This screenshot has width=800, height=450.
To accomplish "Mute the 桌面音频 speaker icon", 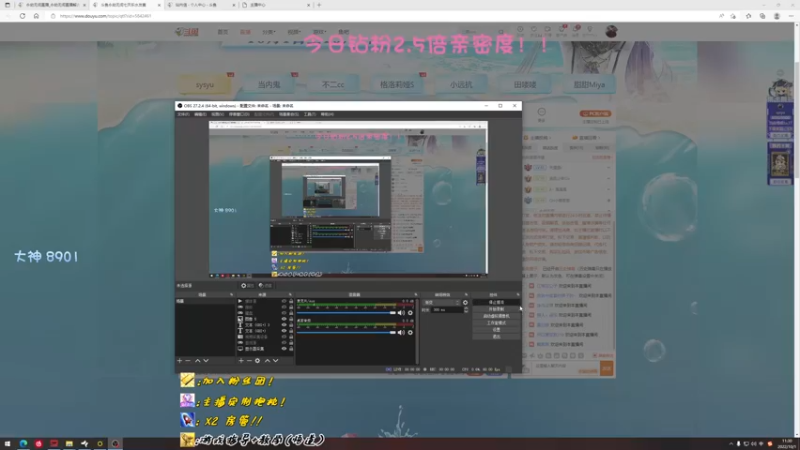I will pyautogui.click(x=401, y=333).
